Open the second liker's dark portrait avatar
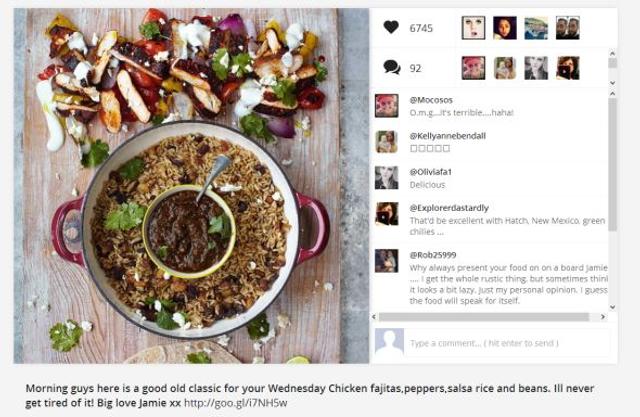The image size is (640, 417). 504,28
